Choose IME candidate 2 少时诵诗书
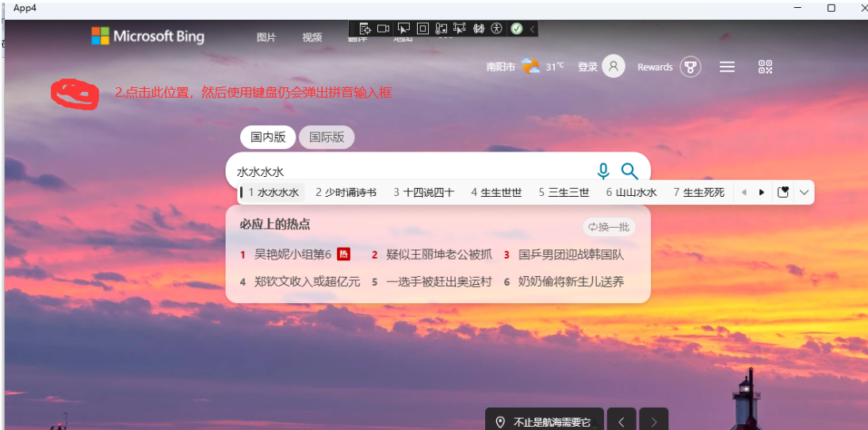868x430 pixels. pyautogui.click(x=346, y=193)
